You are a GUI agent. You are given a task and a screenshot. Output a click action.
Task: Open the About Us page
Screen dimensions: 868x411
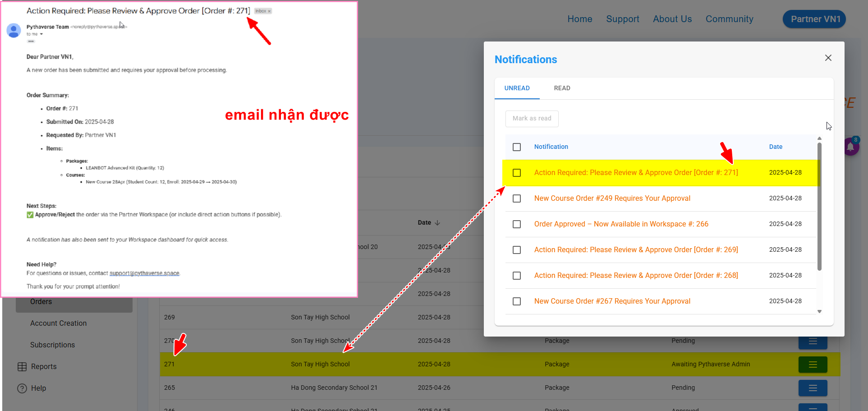pyautogui.click(x=672, y=19)
